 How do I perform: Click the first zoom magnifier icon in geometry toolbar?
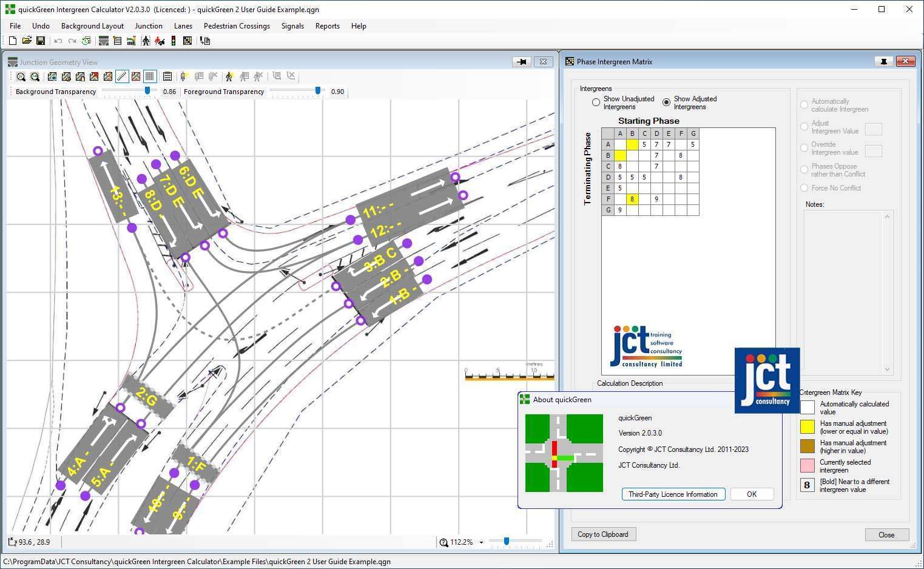[21, 76]
